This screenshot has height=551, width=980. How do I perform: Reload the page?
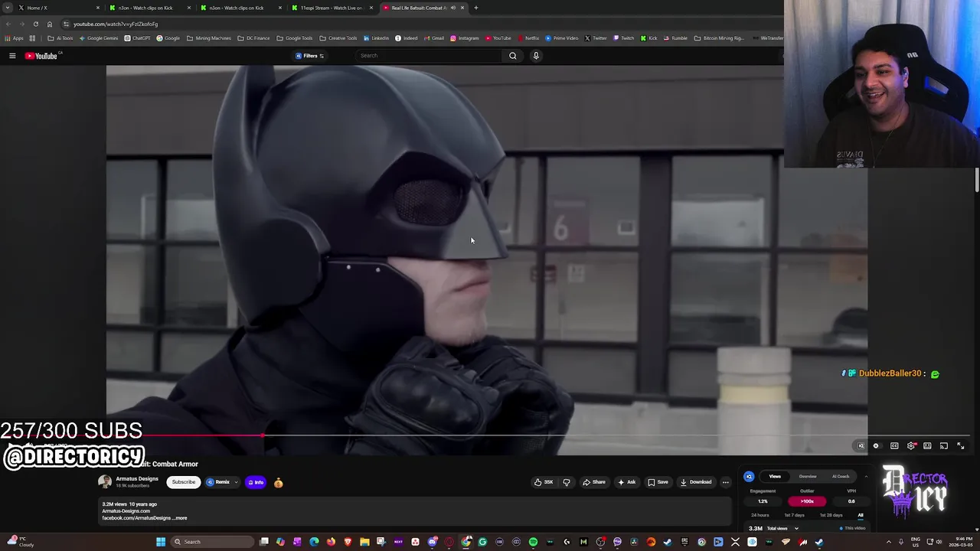pyautogui.click(x=35, y=24)
